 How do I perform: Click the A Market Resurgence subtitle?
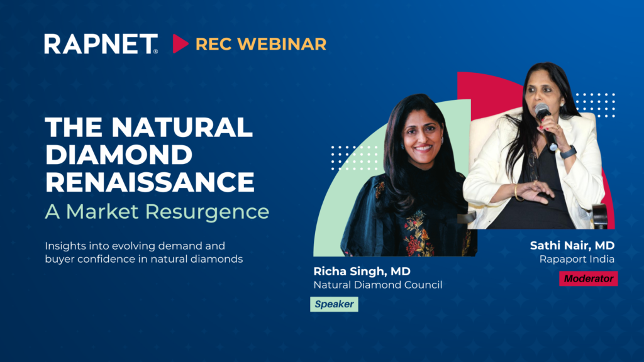157,212
